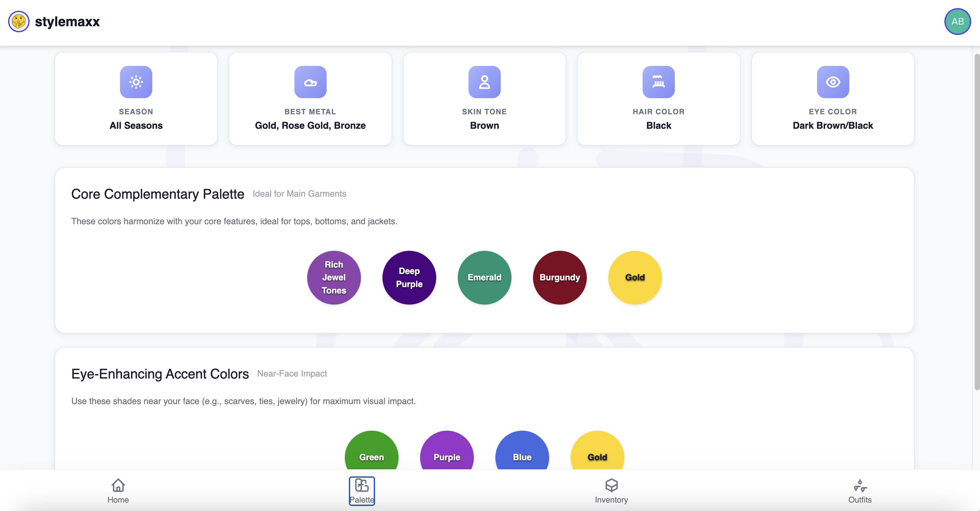Screen dimensions: 980x511
Task: Switch to the Outfits tab
Action: [859, 491]
